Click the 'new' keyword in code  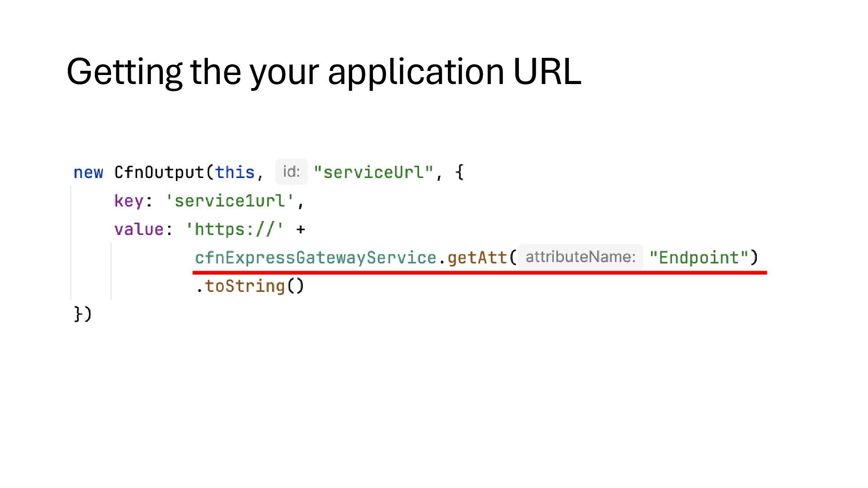pos(88,172)
